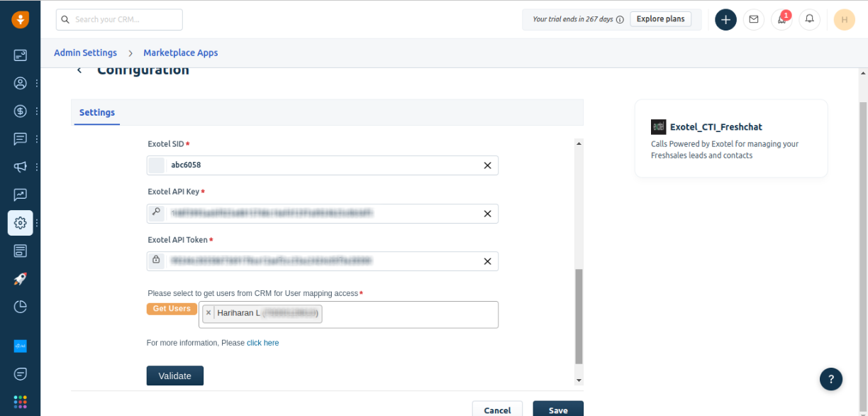Image resolution: width=868 pixels, height=416 pixels.
Task: Clear the Exotel API Key field
Action: click(x=487, y=214)
